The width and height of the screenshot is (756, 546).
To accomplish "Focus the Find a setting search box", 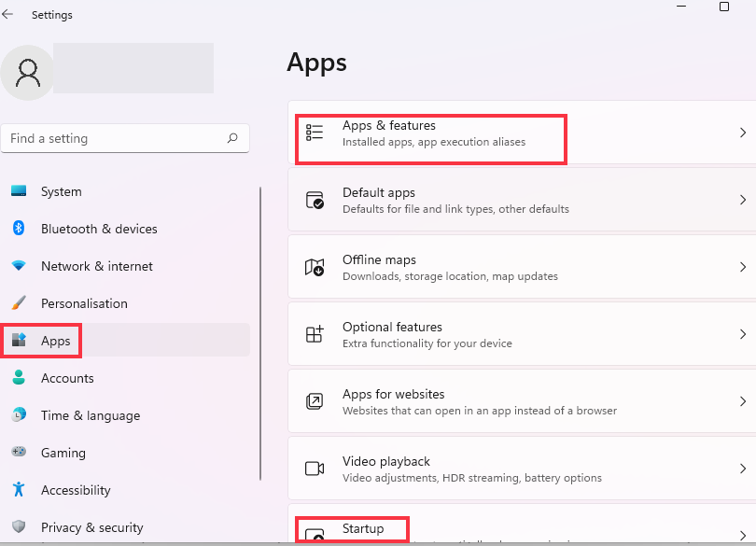I will pos(112,138).
